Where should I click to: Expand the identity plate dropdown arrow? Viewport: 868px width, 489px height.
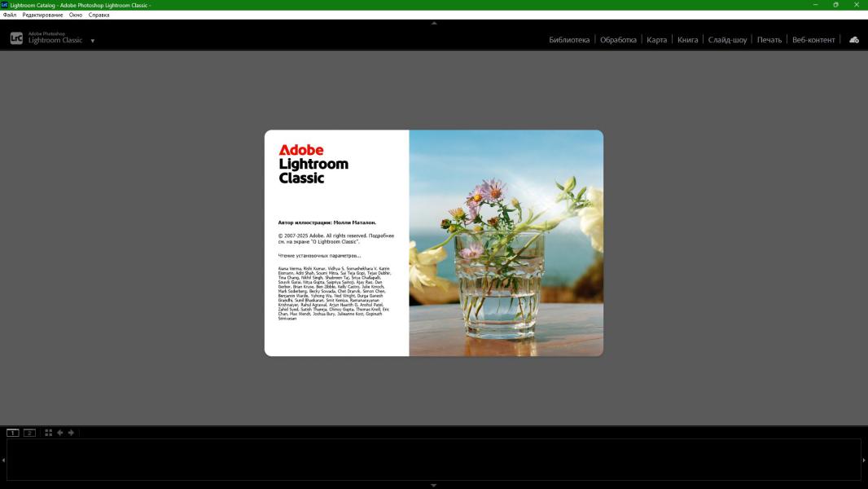(93, 41)
